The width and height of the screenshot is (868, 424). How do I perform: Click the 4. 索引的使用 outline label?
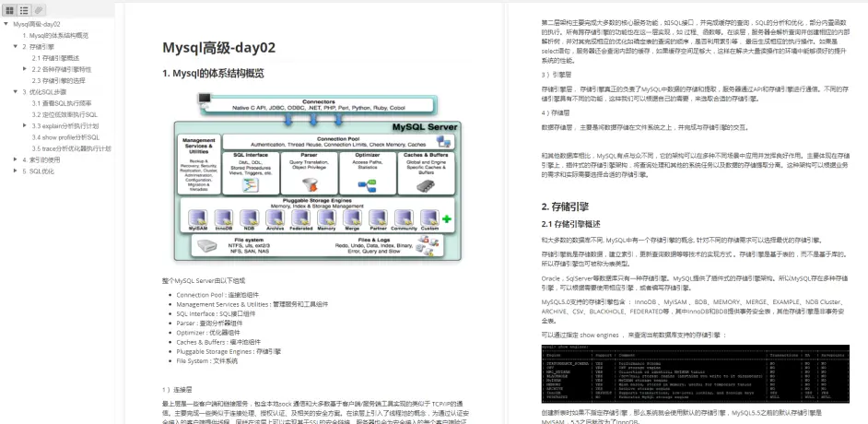point(41,160)
